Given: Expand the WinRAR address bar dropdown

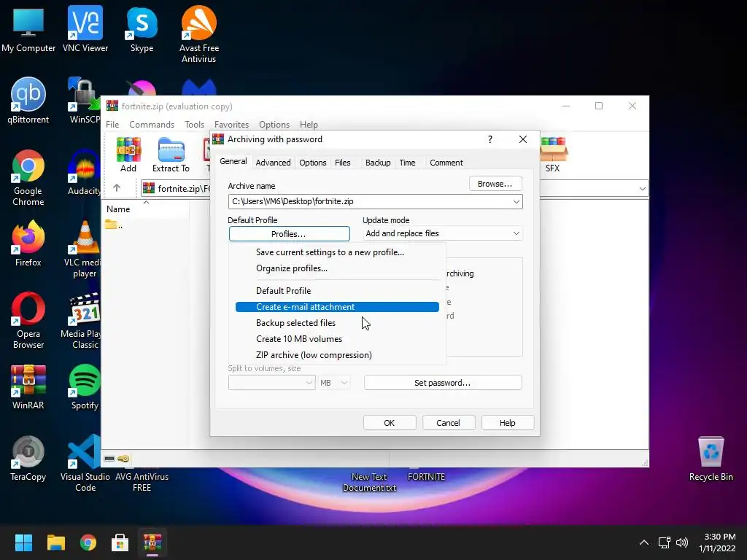Looking at the screenshot, I should [x=642, y=189].
